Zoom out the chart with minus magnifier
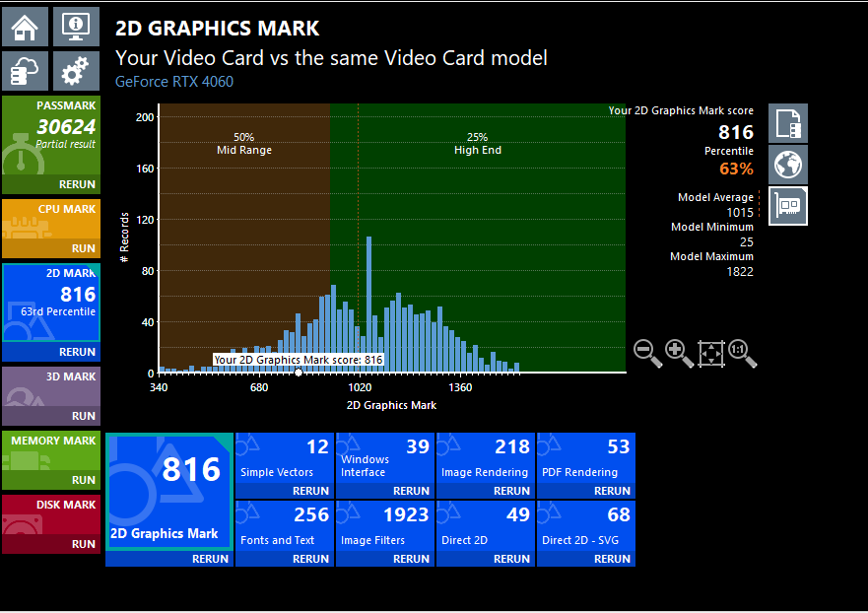Screen dimensions: 868x613 click(x=647, y=354)
